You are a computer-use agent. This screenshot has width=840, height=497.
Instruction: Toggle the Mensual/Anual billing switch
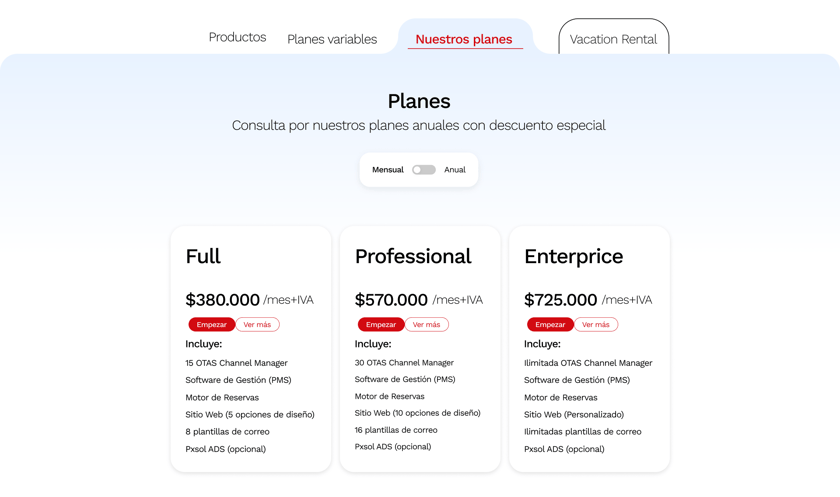424,170
